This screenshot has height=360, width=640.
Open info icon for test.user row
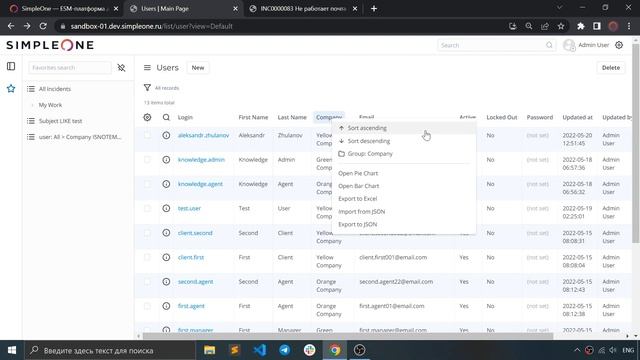[166, 208]
